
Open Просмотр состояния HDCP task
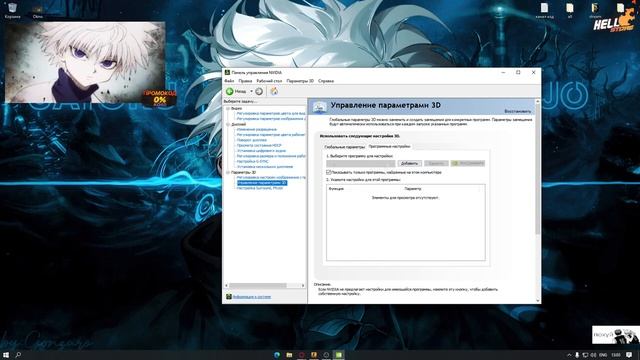click(259, 145)
